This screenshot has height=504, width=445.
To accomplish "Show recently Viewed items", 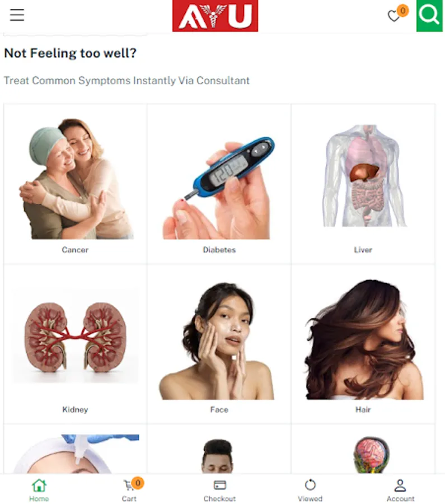I will pos(310,490).
